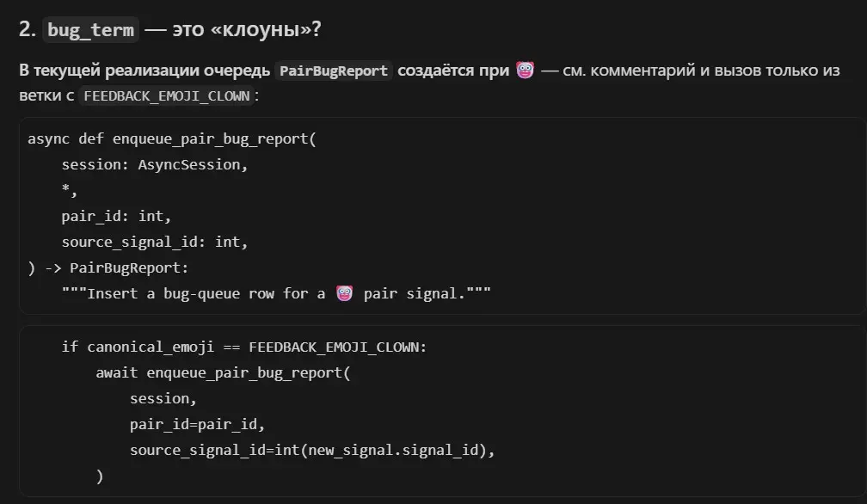Click the session, argument in second code block
867x504 pixels.
163,398
